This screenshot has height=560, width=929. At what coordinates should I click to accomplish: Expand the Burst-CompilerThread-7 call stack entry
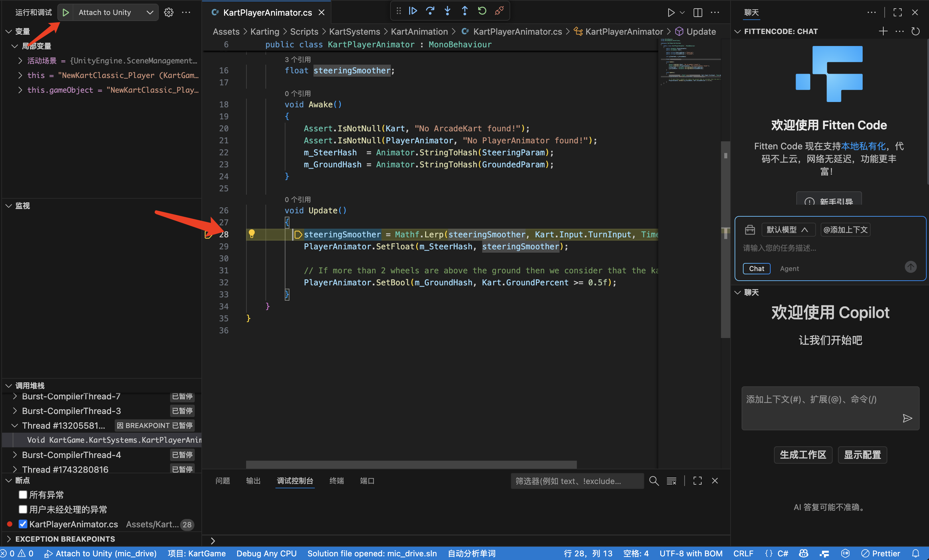point(15,396)
